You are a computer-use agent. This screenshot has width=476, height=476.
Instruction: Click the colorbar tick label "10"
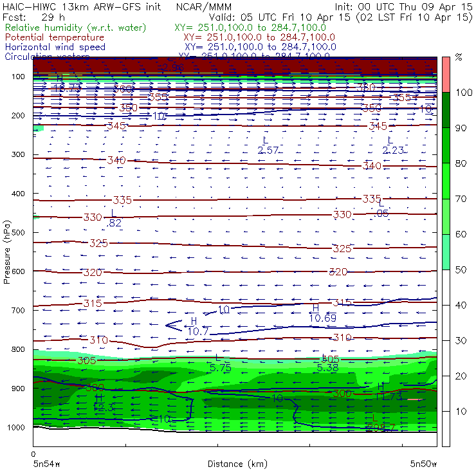click(461, 411)
